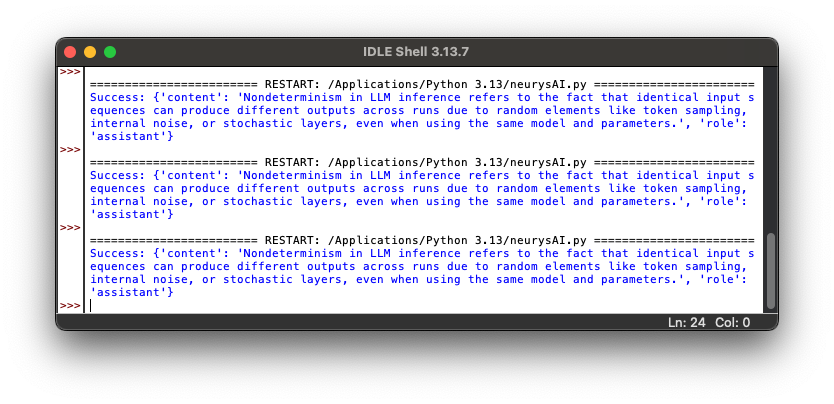Click the last RESTART separator line
The image size is (834, 404).
click(x=421, y=241)
